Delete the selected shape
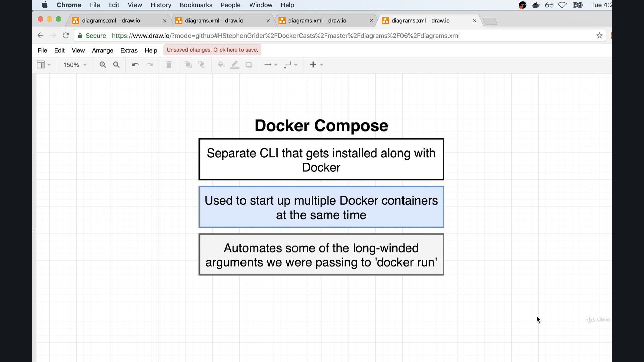Image resolution: width=644 pixels, height=362 pixels. [x=169, y=65]
